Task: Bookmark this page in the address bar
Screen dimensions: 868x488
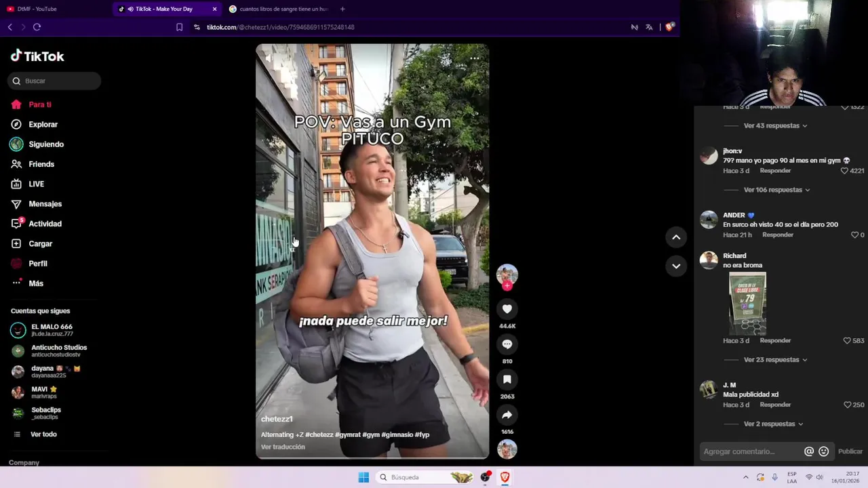Action: pyautogui.click(x=179, y=27)
